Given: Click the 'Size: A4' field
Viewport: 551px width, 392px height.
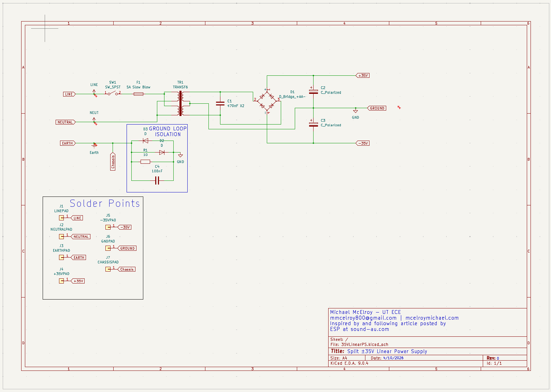Looking at the screenshot, I should [339, 358].
